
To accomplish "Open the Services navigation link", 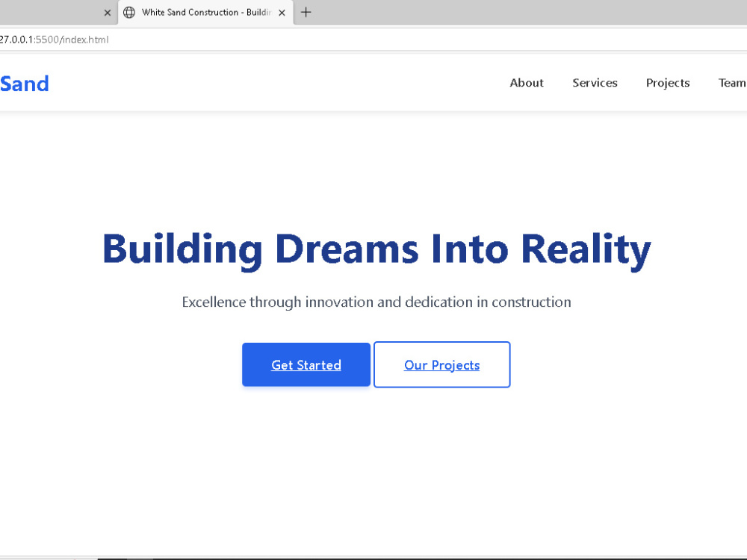I will tap(595, 83).
